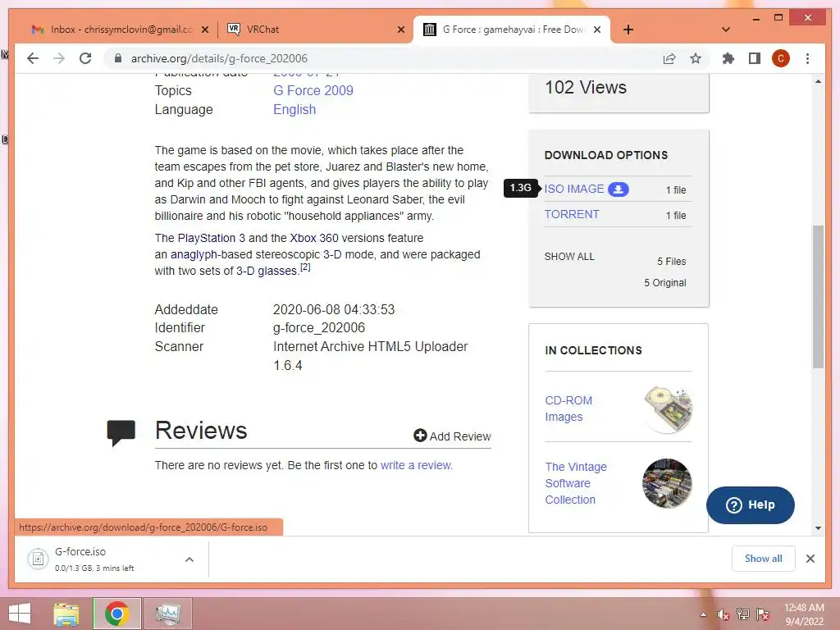Image resolution: width=840 pixels, height=630 pixels.
Task: Open the Help chat button
Action: [750, 505]
